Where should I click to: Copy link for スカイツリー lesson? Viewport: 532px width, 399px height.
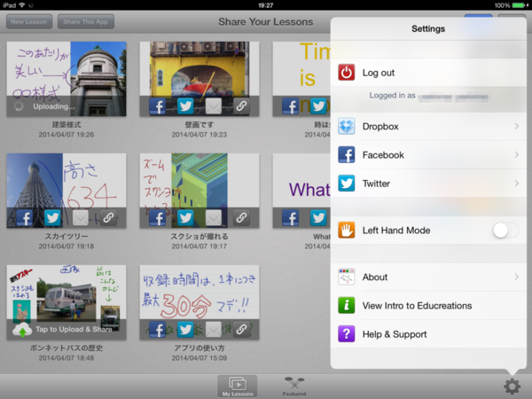pos(108,218)
